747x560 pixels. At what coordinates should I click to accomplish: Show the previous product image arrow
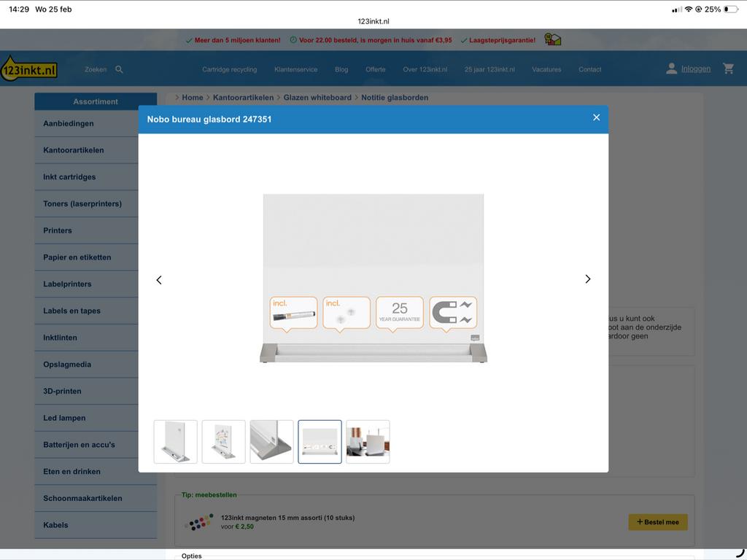coord(159,280)
